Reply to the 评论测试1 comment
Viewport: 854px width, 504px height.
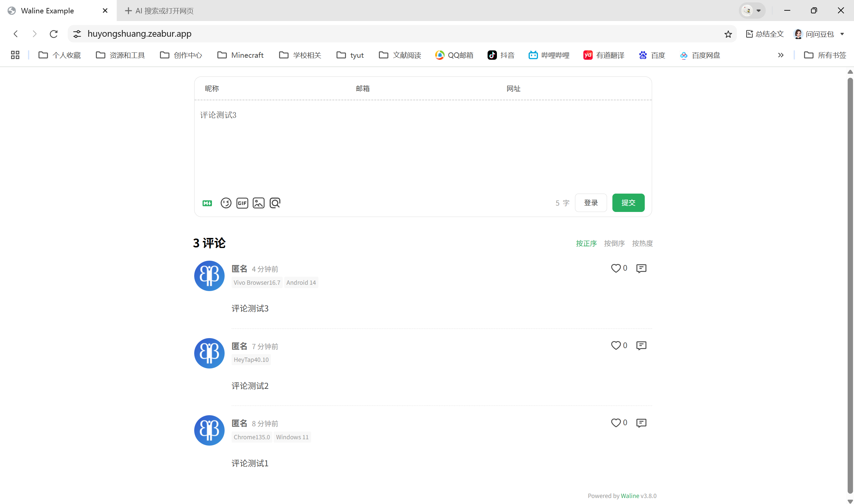[641, 423]
